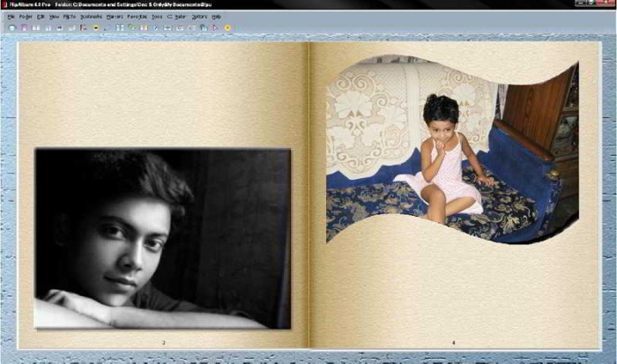Open the FlipTo menu

(70, 17)
